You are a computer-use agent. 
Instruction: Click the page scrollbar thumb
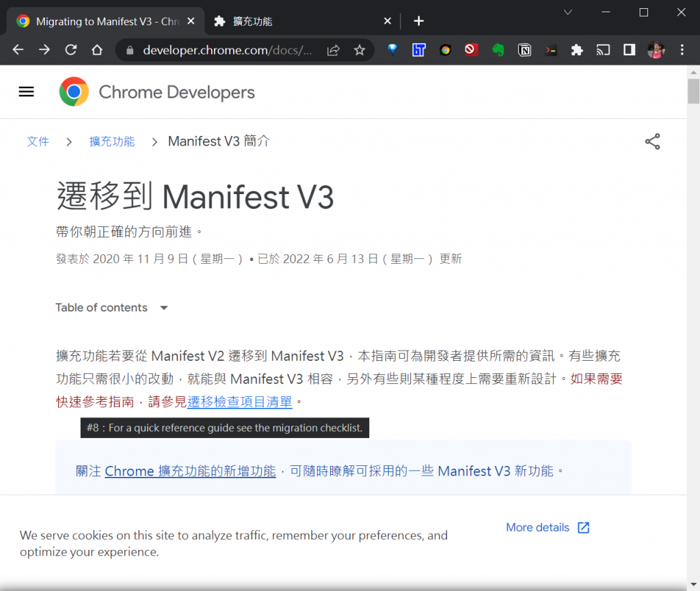pos(693,91)
